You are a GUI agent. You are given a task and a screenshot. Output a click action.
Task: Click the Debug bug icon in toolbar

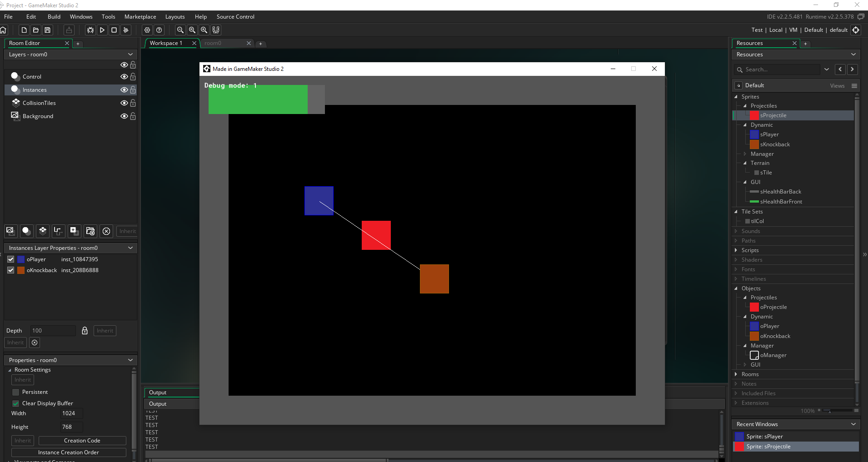pyautogui.click(x=90, y=30)
